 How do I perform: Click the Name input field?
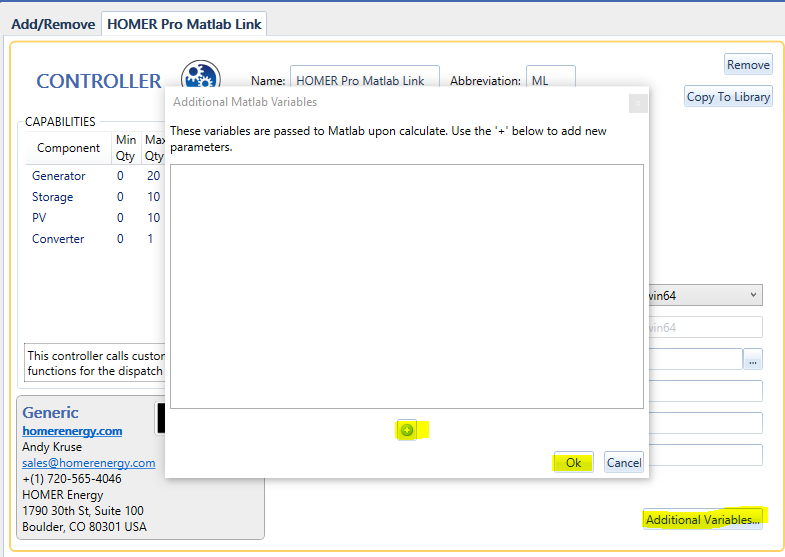point(365,76)
